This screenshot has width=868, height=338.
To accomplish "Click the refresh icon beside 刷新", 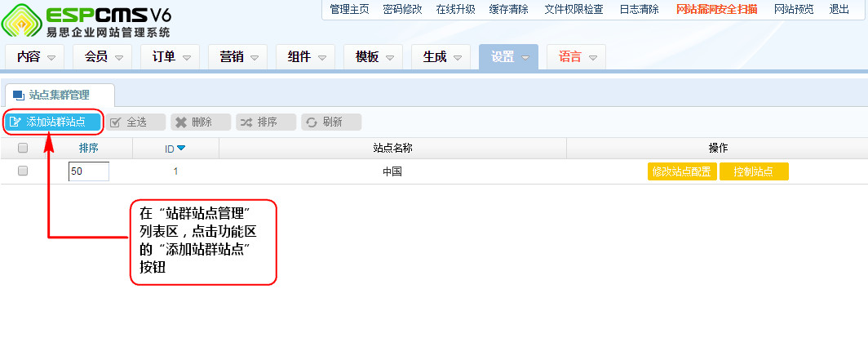I will (x=312, y=122).
